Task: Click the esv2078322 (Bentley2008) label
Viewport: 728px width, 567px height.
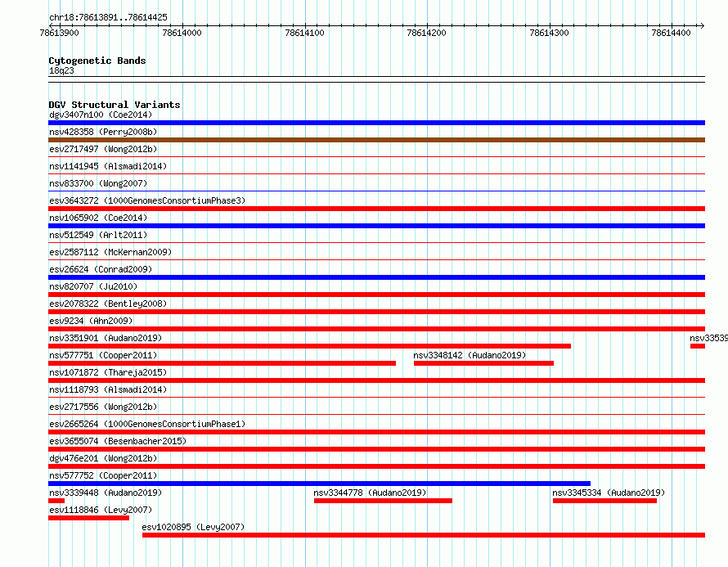Action: 108,304
